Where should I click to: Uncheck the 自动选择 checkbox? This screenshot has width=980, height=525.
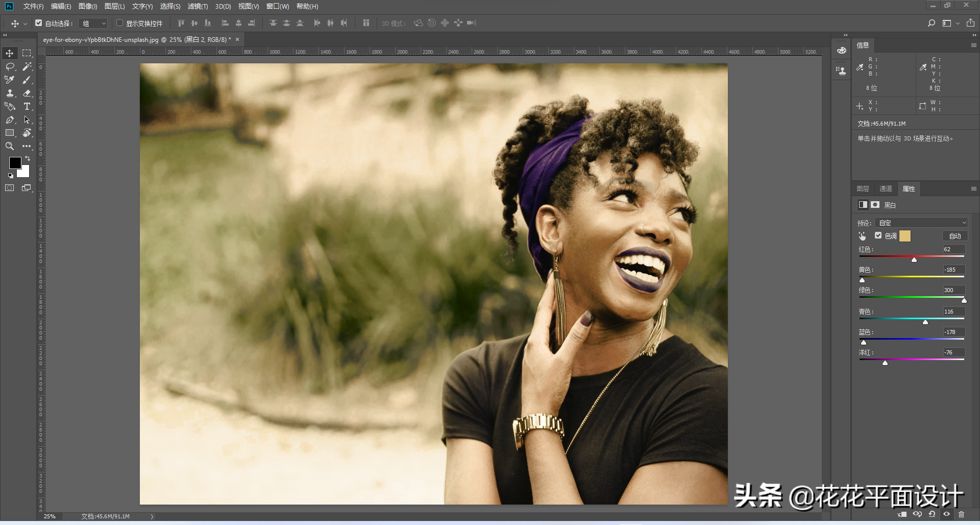(x=39, y=23)
